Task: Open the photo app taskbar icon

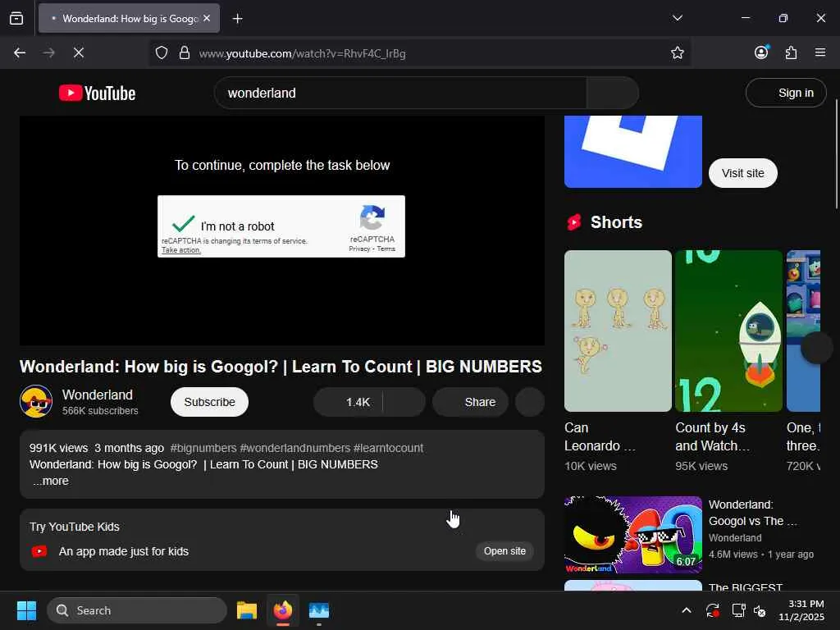Action: [319, 610]
